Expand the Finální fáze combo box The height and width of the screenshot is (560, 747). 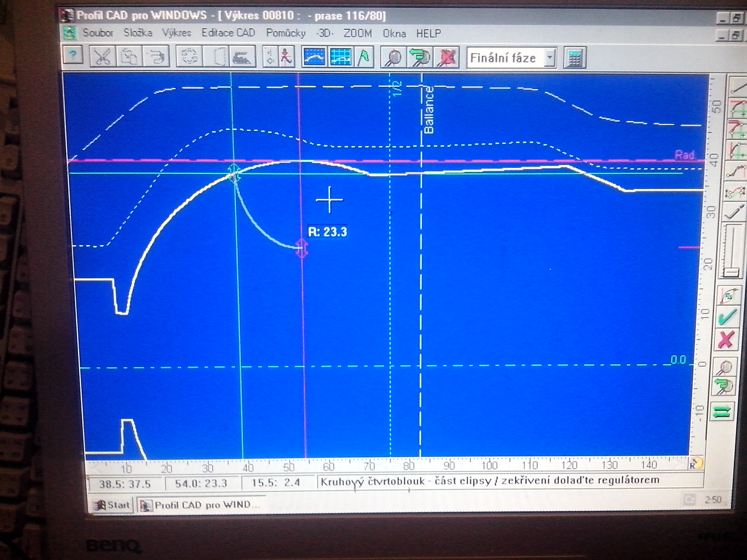click(507, 58)
